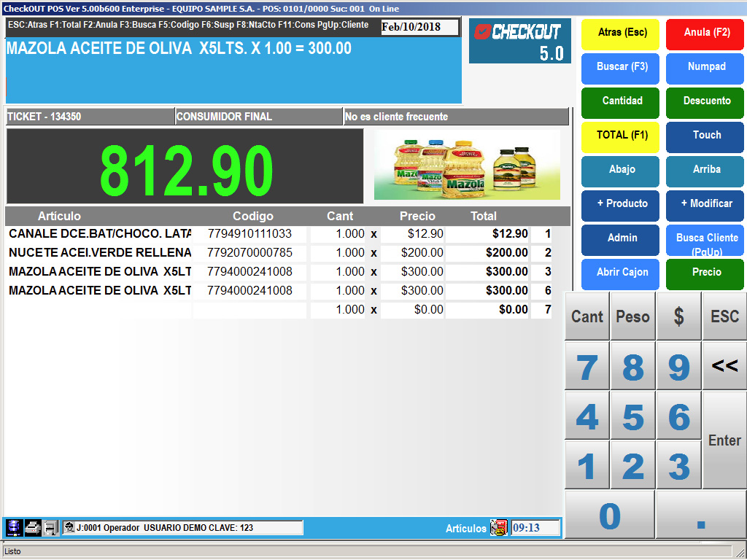Viewport: 747px width, 560px height.
Task: Finalize sale with TOTAL (F1) button
Action: pyautogui.click(x=620, y=137)
